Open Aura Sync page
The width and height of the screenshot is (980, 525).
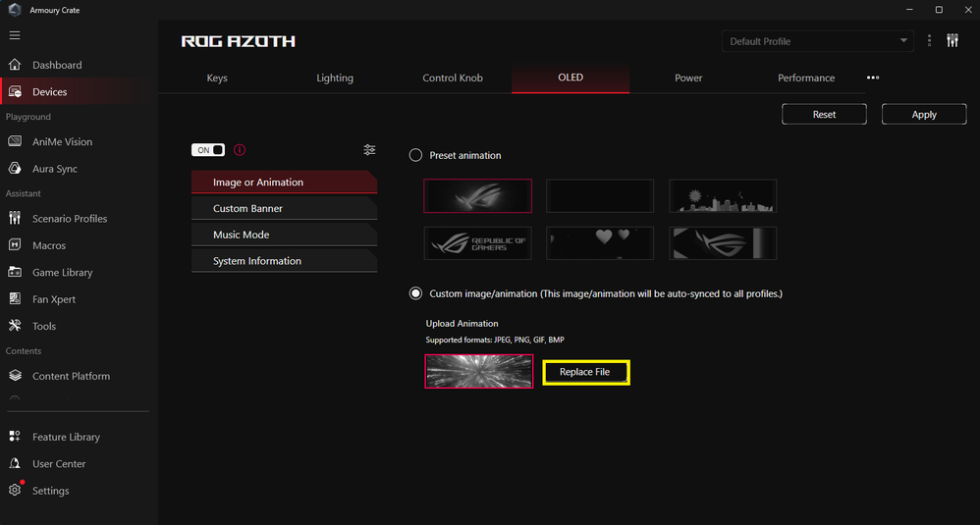(55, 169)
